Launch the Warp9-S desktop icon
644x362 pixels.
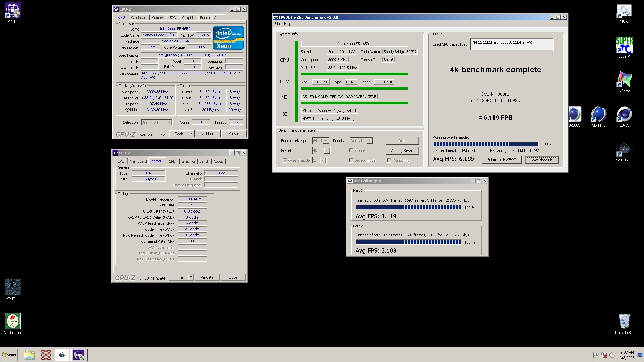[12, 289]
